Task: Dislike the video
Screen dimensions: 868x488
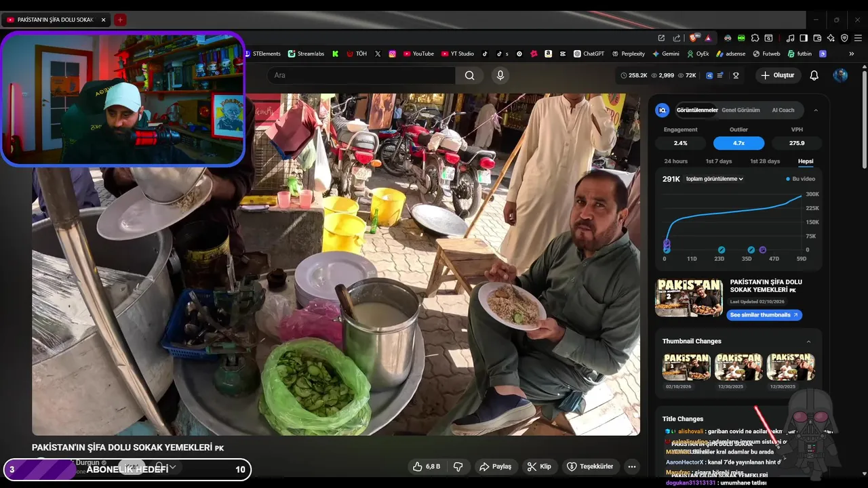Action: click(458, 466)
